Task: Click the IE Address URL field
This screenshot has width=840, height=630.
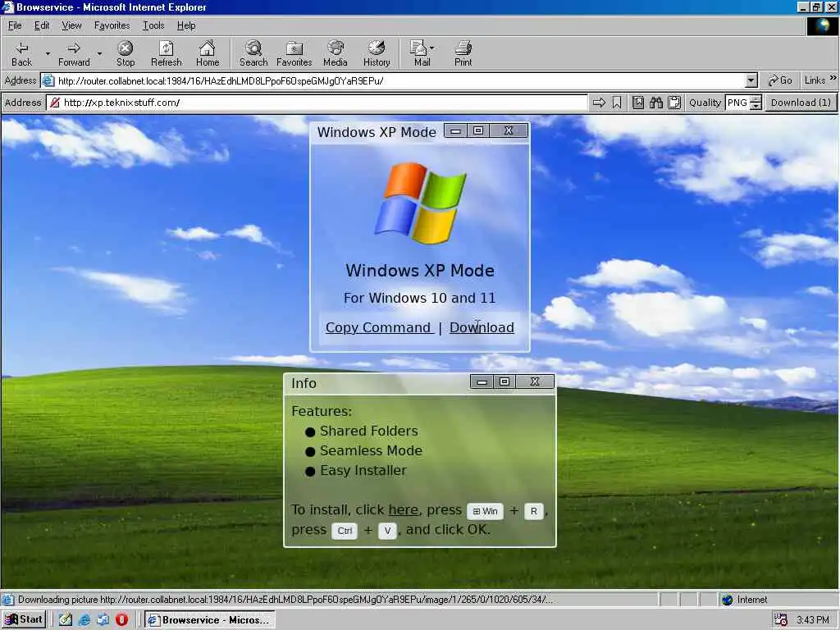Action: click(x=400, y=81)
